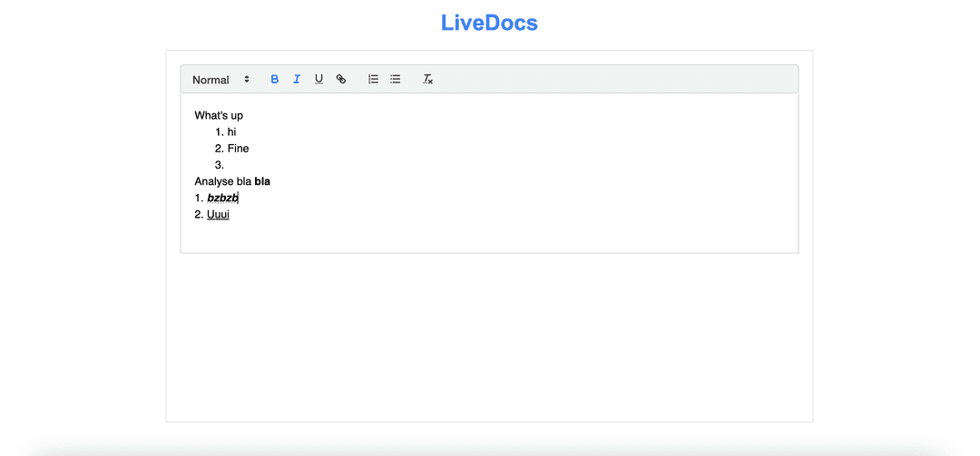Clear formatting with the Tx icon
Image resolution: width=980 pixels, height=456 pixels.
tap(427, 80)
